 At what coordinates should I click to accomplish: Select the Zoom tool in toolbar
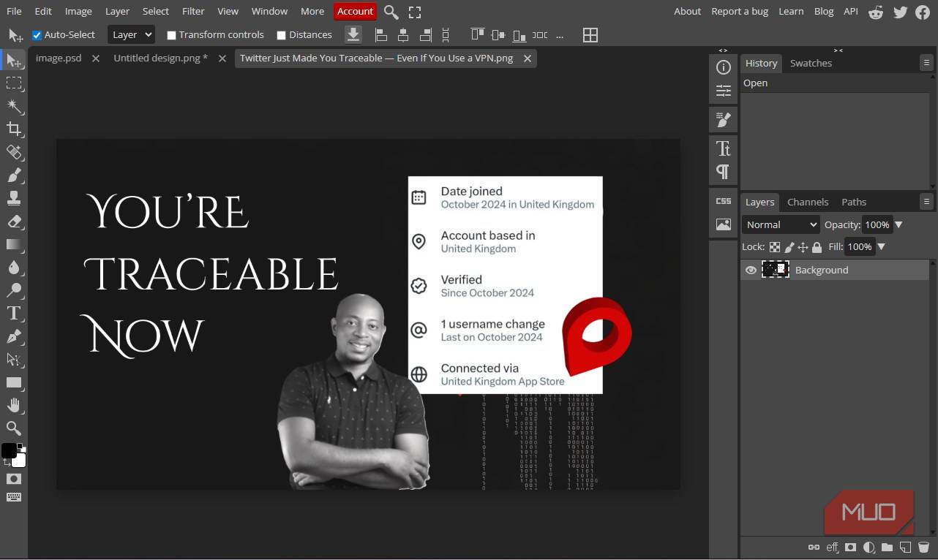(x=14, y=428)
